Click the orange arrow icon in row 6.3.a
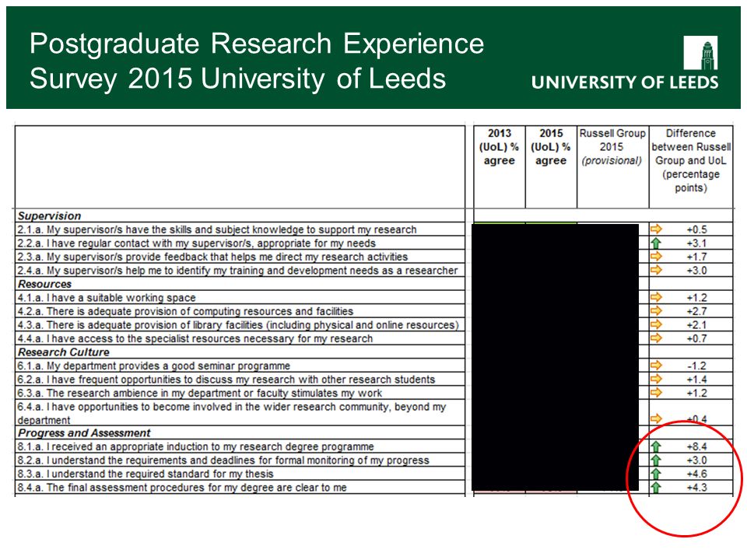 [656, 393]
